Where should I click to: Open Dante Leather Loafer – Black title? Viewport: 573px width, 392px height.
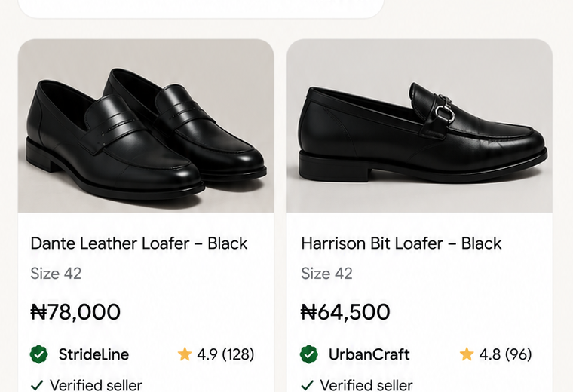point(139,243)
